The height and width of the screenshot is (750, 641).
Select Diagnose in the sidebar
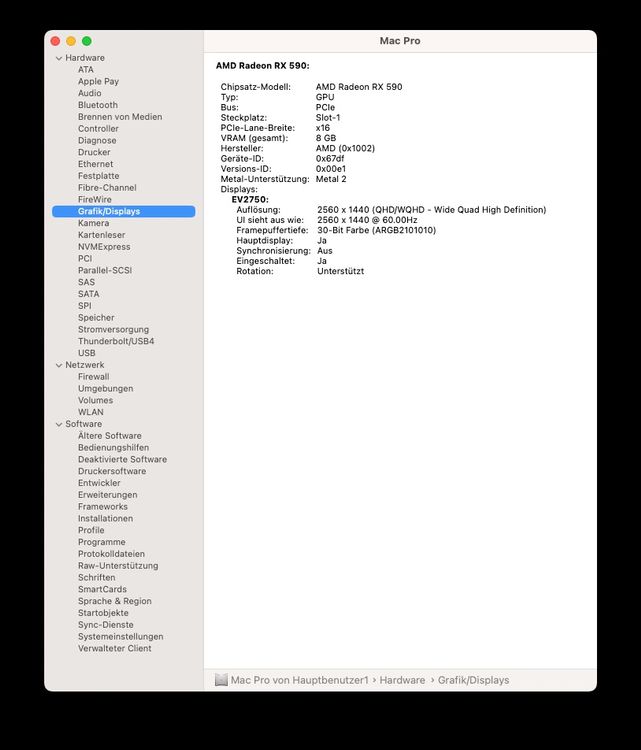(x=97, y=141)
